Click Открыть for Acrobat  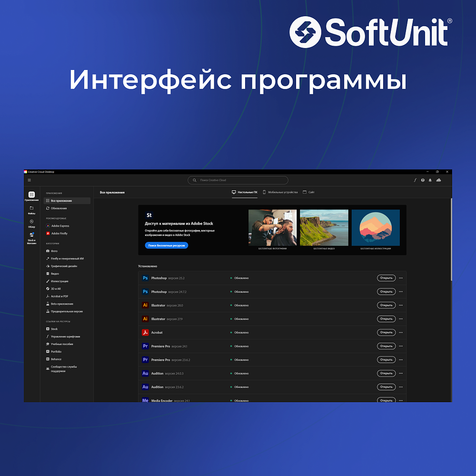click(x=386, y=332)
